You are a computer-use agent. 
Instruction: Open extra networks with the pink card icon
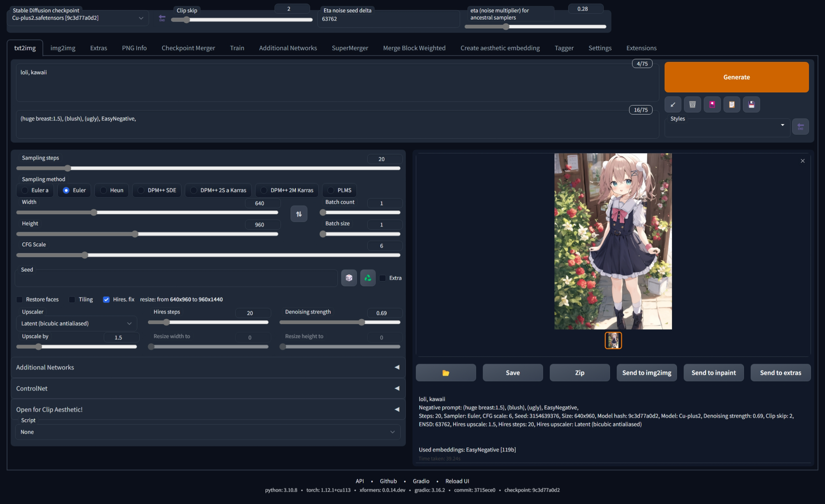[x=712, y=104]
